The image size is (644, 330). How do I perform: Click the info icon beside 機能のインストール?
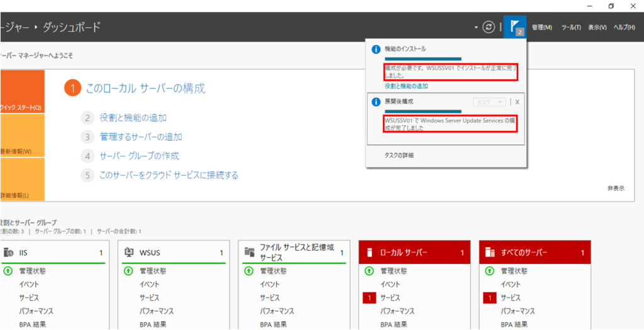coord(375,49)
